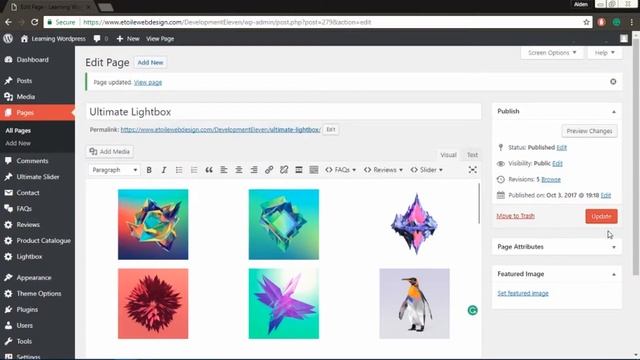
Task: Toggle bold formatting in editor toolbar
Action: pyautogui.click(x=149, y=170)
